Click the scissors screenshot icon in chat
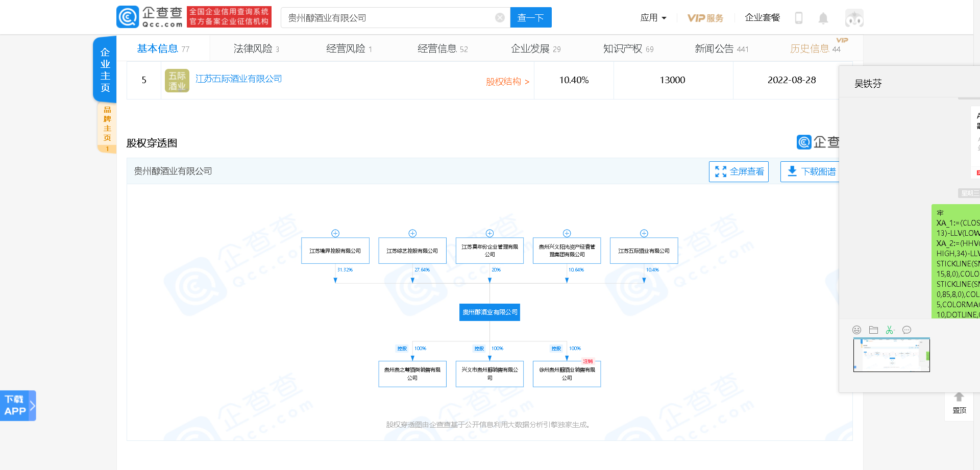Image resolution: width=980 pixels, height=470 pixels. (890, 330)
